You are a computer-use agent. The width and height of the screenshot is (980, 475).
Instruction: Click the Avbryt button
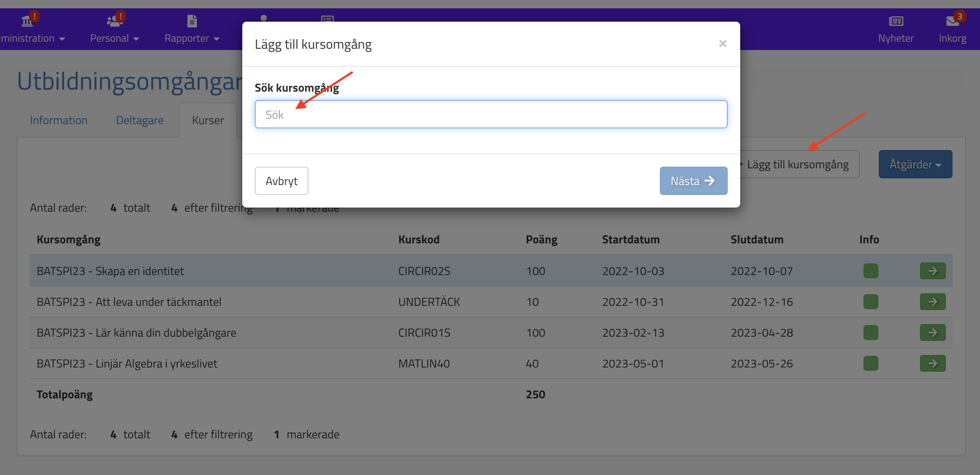281,181
